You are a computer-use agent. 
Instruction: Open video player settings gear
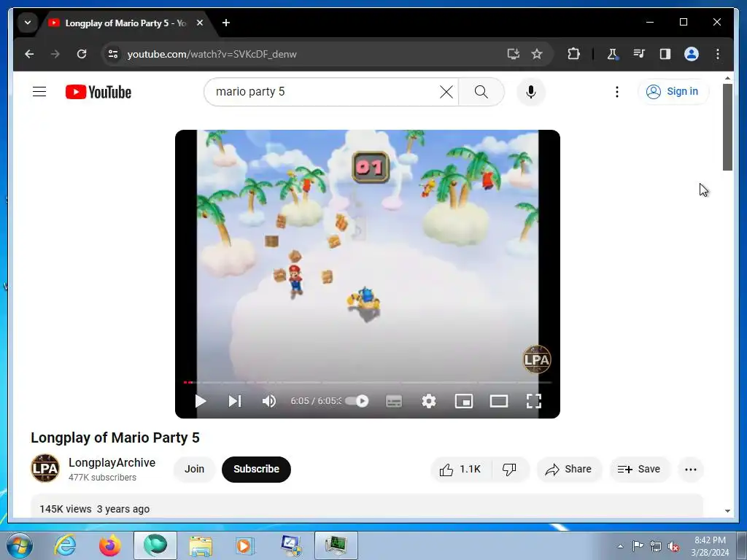point(429,401)
